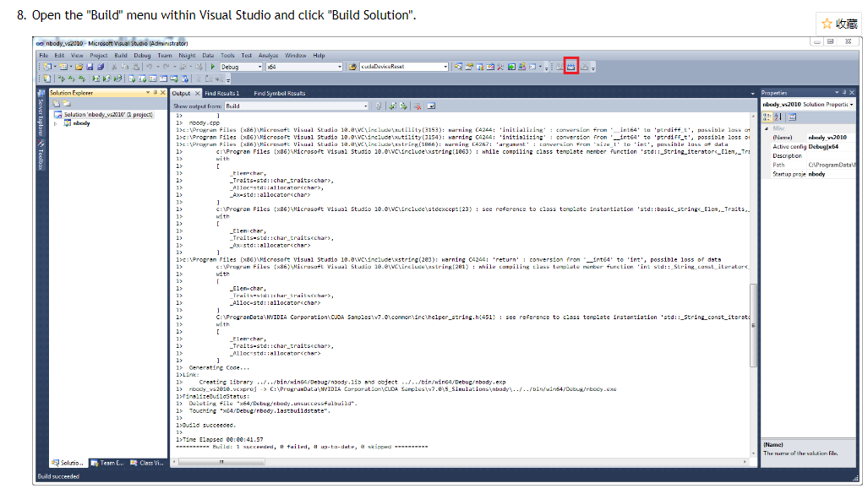Click the Paste clipboard icon

point(135,67)
